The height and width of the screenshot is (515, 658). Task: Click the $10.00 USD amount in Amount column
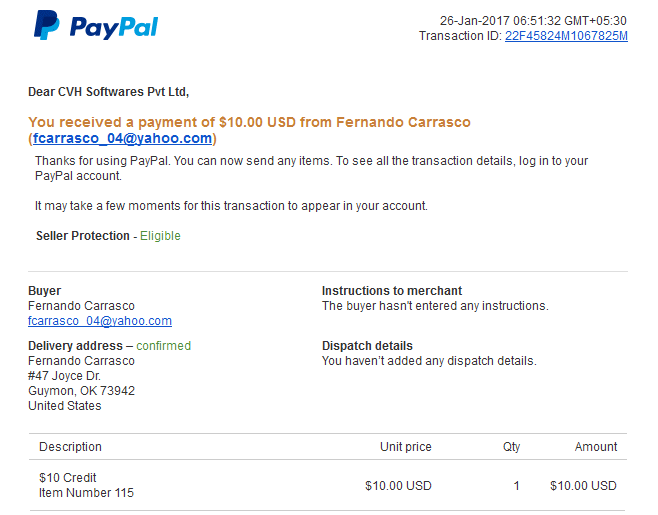click(x=583, y=486)
